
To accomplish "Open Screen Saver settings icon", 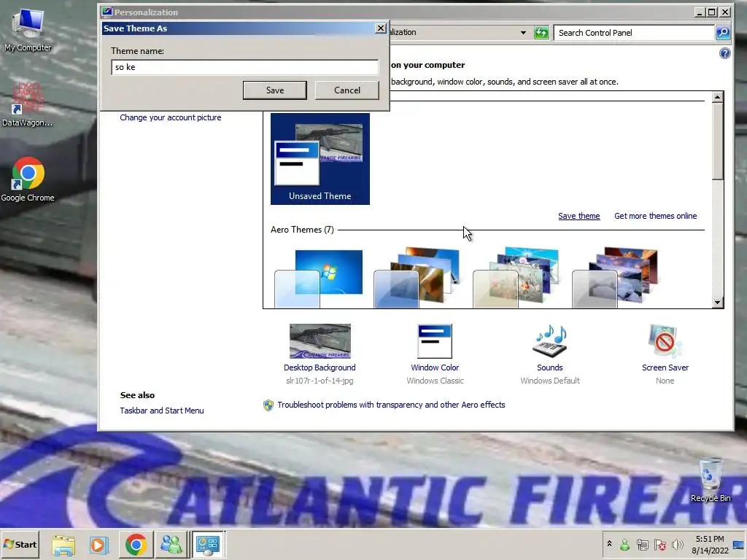I will coord(665,341).
